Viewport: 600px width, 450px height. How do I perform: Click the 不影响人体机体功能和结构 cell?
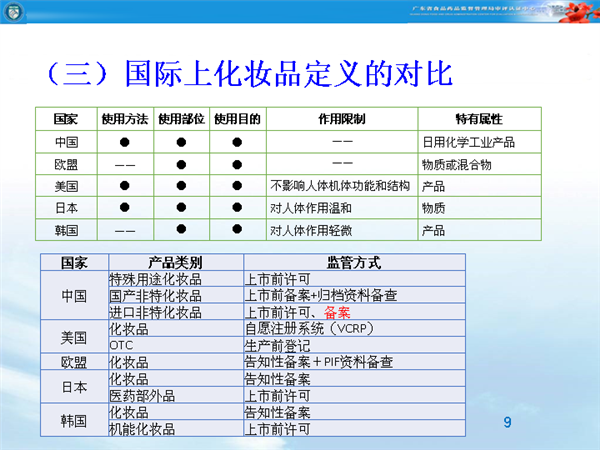pos(340,186)
